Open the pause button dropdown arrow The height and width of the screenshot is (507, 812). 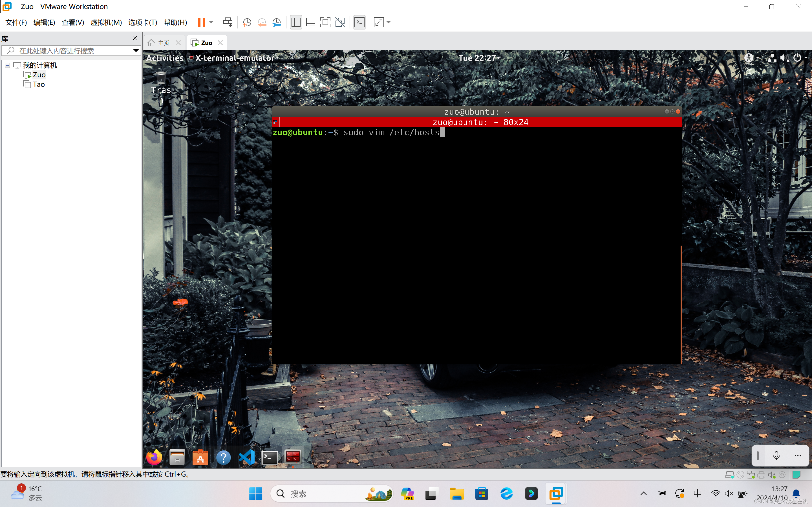[211, 23]
